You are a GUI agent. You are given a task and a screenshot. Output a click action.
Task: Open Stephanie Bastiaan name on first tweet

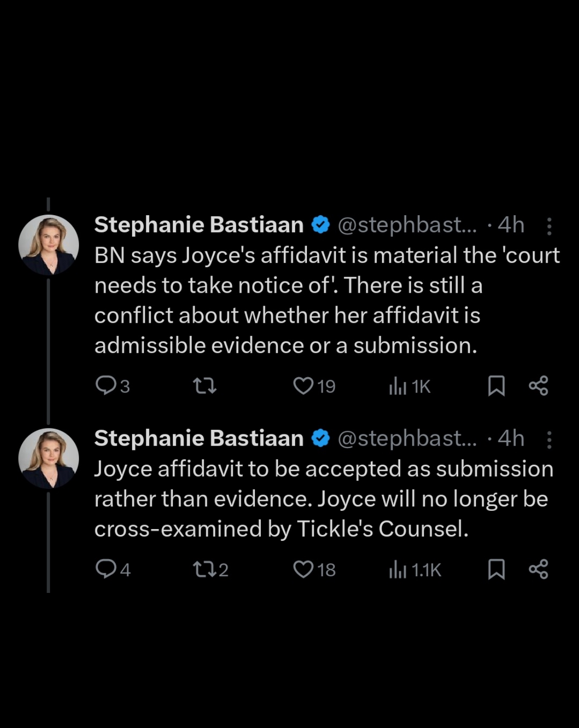[x=199, y=225]
